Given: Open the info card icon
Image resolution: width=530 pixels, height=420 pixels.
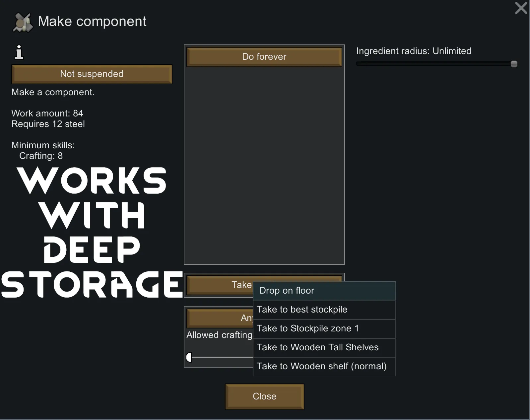Looking at the screenshot, I should coord(19,52).
